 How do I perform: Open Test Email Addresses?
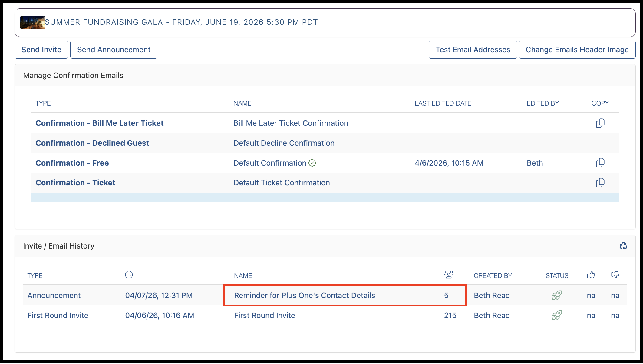473,50
